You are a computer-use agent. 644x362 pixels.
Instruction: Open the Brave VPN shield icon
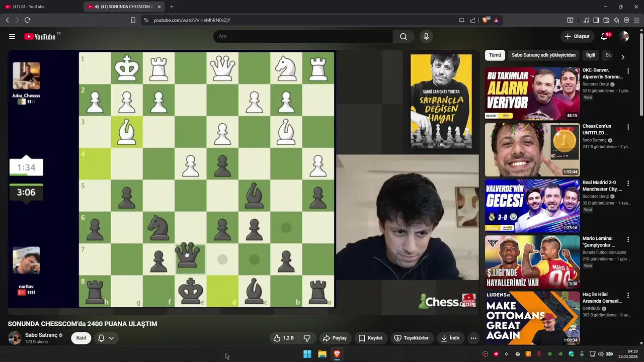(626, 20)
